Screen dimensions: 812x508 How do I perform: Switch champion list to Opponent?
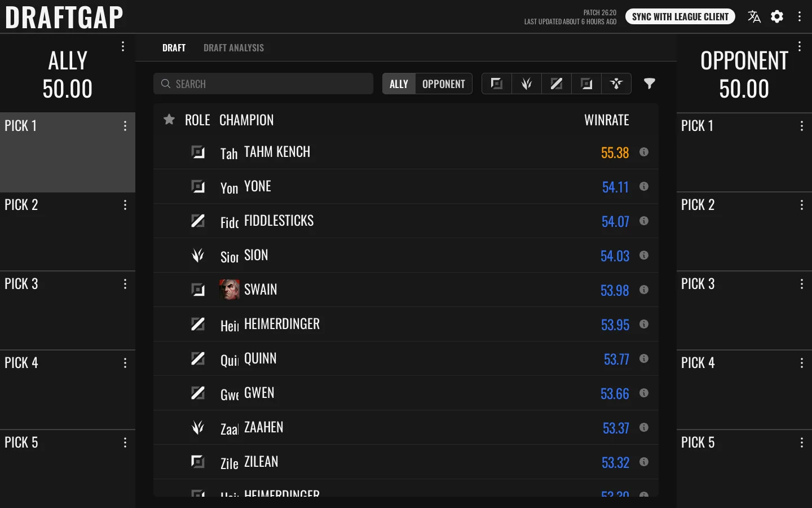(x=444, y=84)
